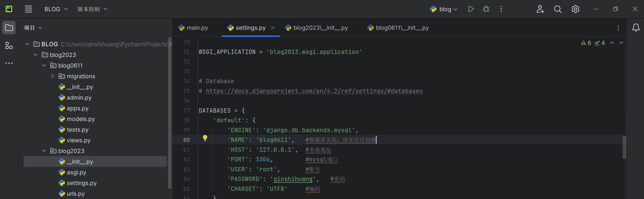Open Code With Me add-user icon
Viewport: 644px width, 199px height.
point(540,9)
